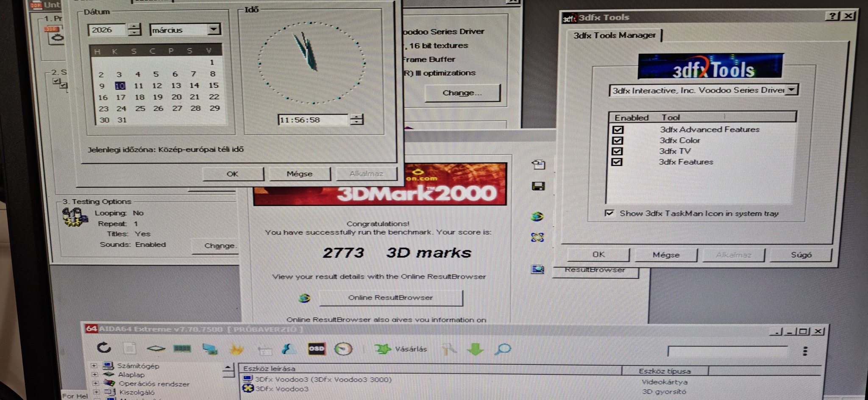Open the AIDA64 report page icon
This screenshot has height=400, width=868.
click(x=130, y=348)
